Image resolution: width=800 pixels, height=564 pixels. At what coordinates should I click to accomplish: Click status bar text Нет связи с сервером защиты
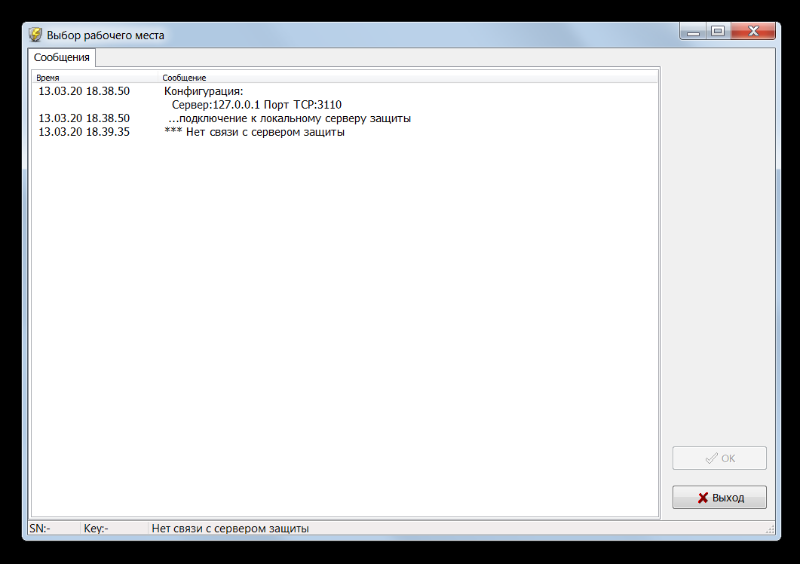point(230,528)
